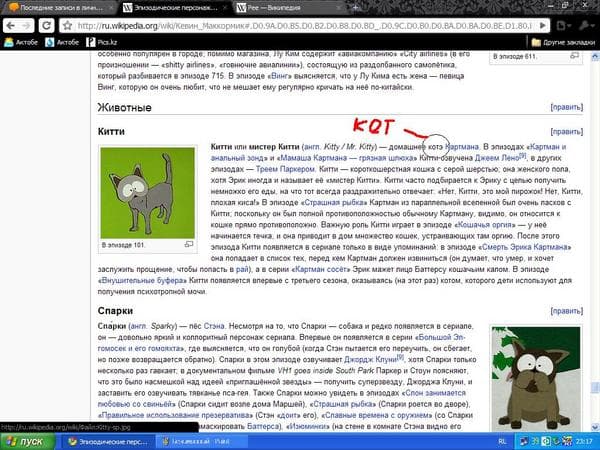Viewport: 600px width, 450px height.
Task: Open the «Изюминки» link
Action: coord(308,426)
